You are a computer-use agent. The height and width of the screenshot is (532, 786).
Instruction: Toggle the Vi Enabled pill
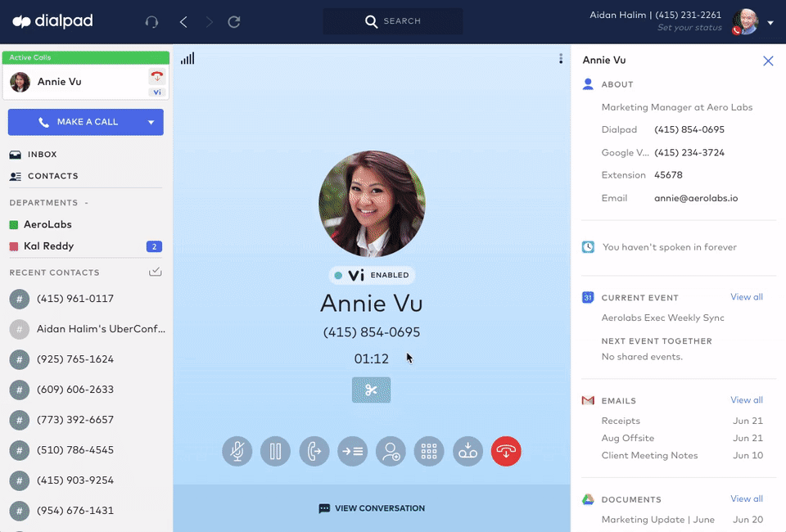click(x=372, y=275)
